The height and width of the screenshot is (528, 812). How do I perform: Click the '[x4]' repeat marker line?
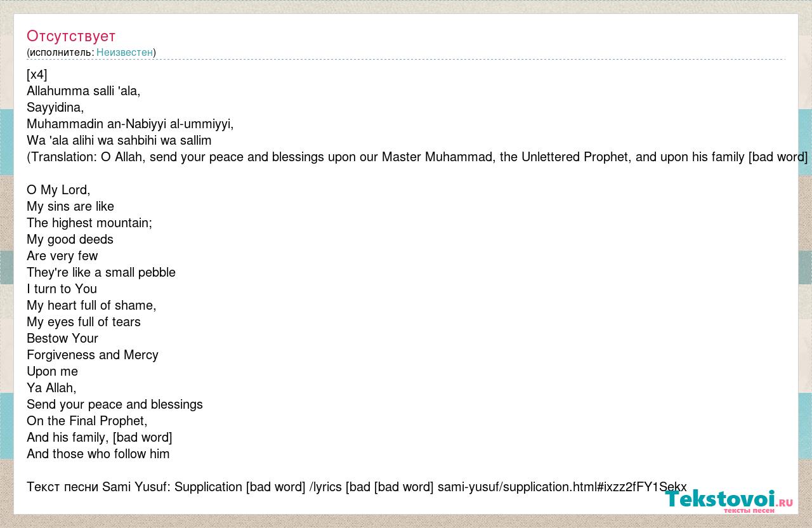click(x=37, y=74)
